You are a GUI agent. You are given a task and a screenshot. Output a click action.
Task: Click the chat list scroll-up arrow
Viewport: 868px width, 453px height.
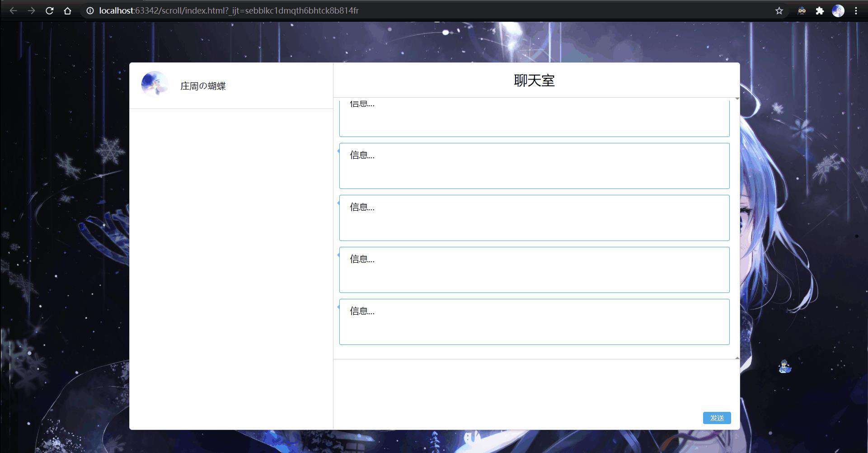pyautogui.click(x=737, y=99)
